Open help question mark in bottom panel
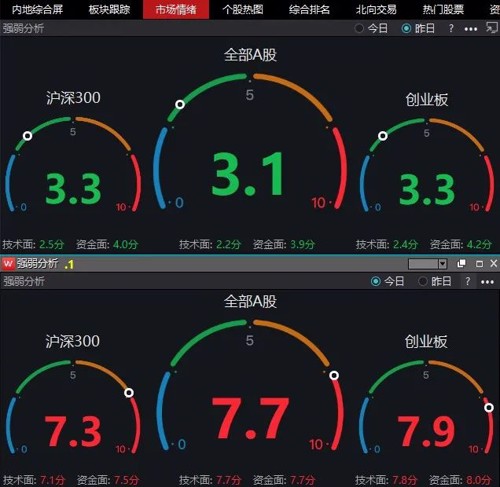Screen dimensions: 500x487 (x=468, y=281)
